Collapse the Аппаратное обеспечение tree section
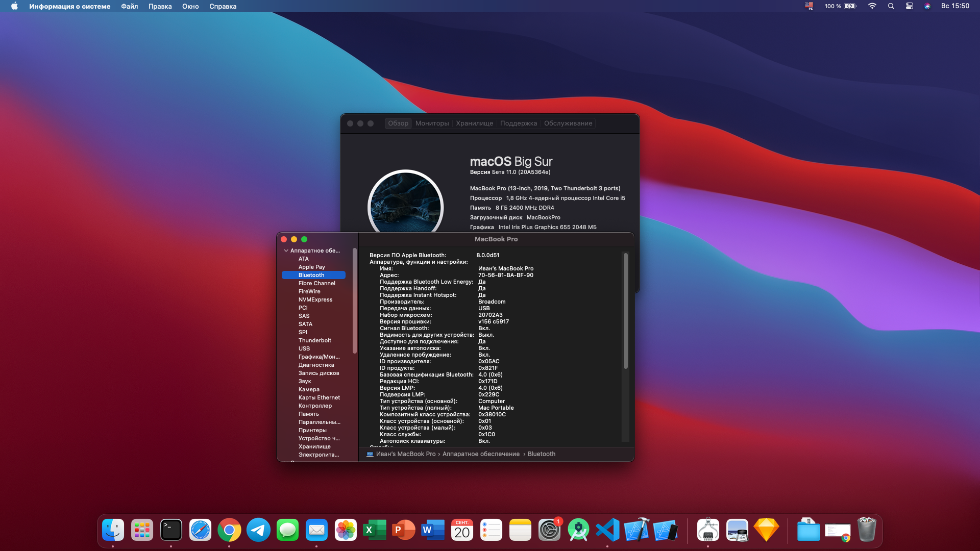Image resolution: width=980 pixels, height=551 pixels. tap(286, 251)
